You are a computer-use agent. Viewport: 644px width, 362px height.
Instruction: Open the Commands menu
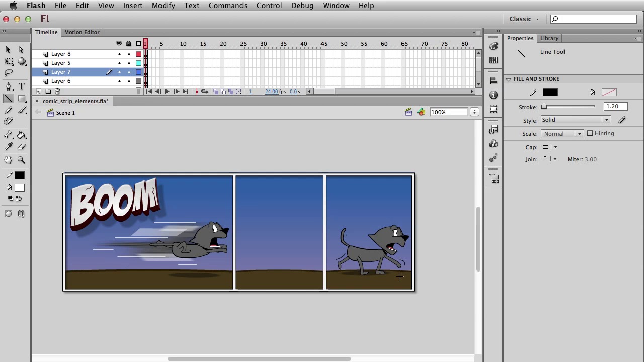(228, 5)
